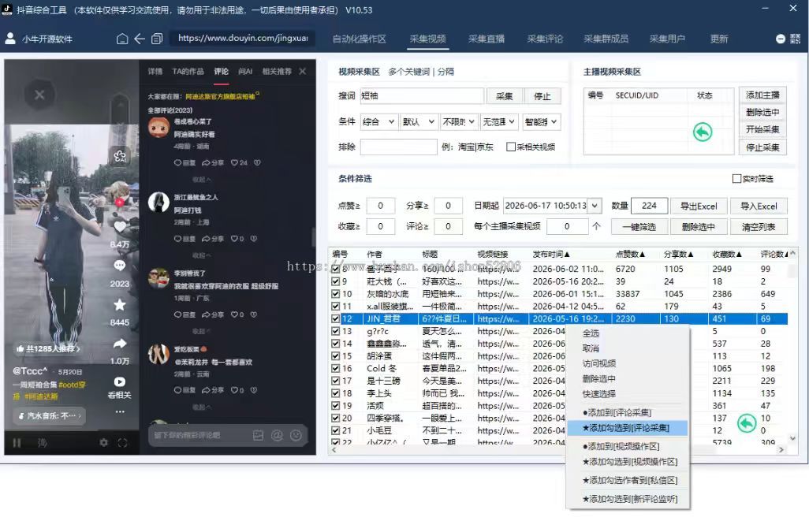Toggle 采相关视频 checkbox
This screenshot has width=809, height=532.
(x=511, y=147)
